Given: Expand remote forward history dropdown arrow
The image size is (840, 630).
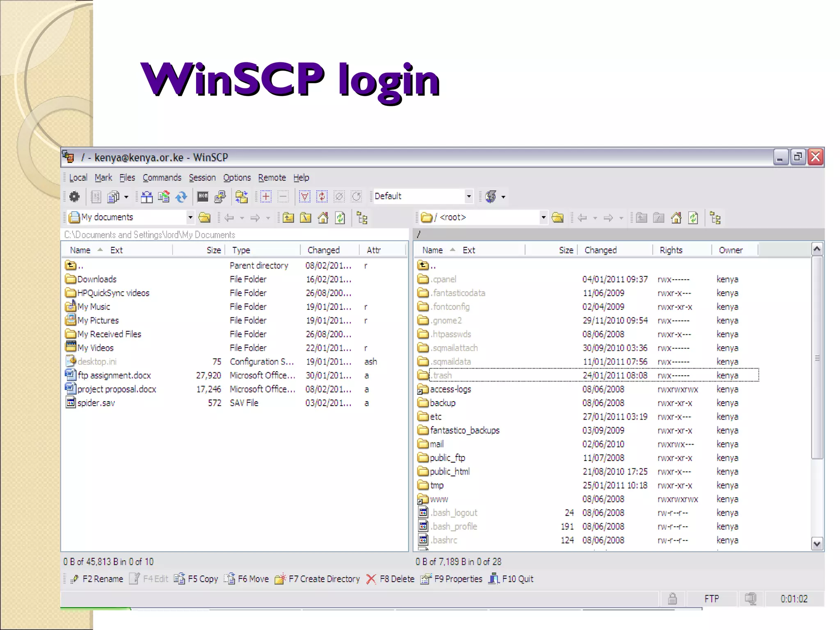Looking at the screenshot, I should tap(621, 218).
